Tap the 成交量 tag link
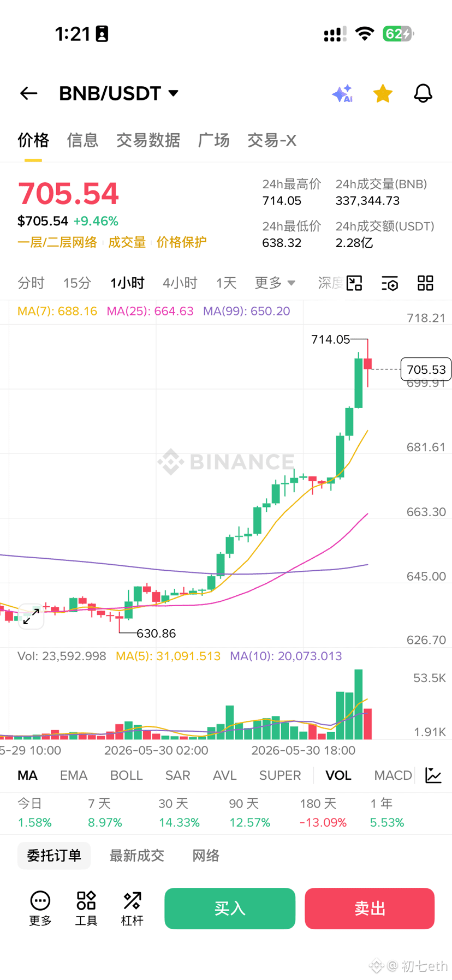452x980 pixels. point(127,242)
